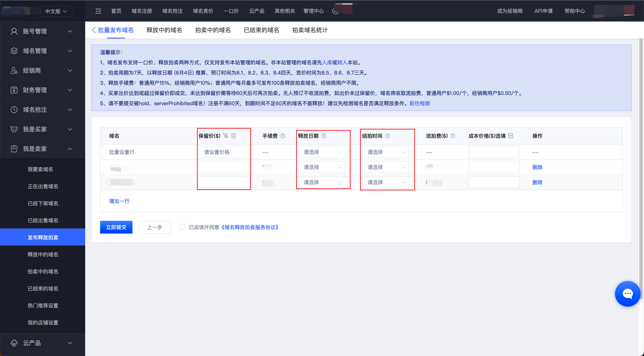The width and height of the screenshot is (644, 356).
Task: Click the 请设置价格 reserve price input
Action: [x=224, y=152]
